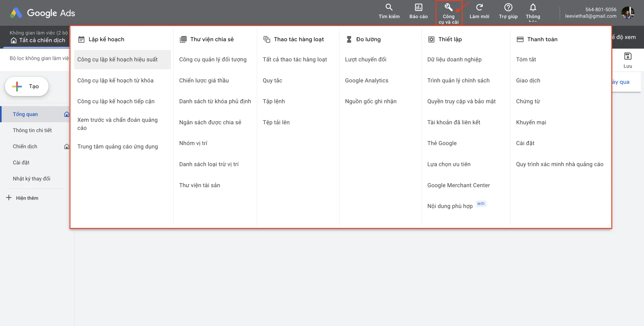Open the Thông báo bell icon
Screen dimensions: 644x326
(x=533, y=7)
